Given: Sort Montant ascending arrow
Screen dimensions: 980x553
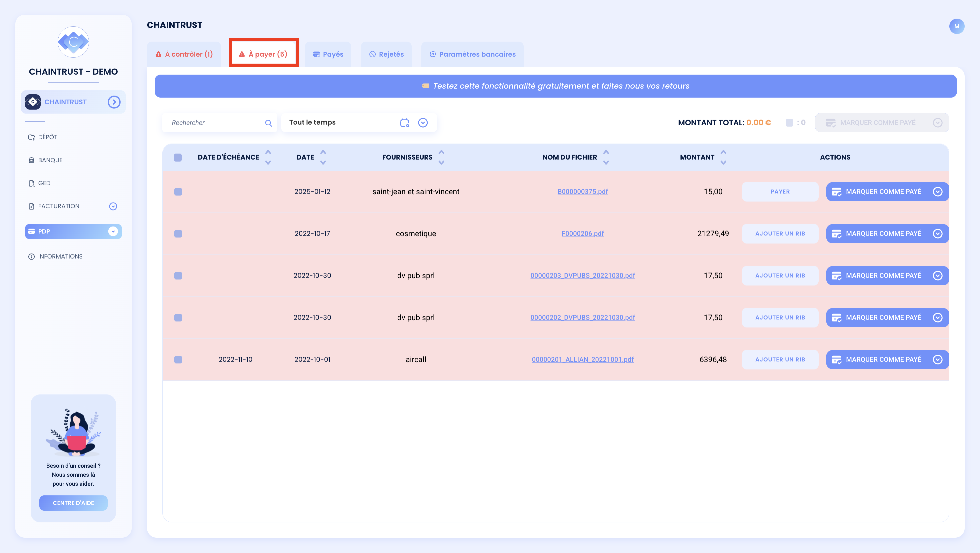Looking at the screenshot, I should pyautogui.click(x=723, y=152).
